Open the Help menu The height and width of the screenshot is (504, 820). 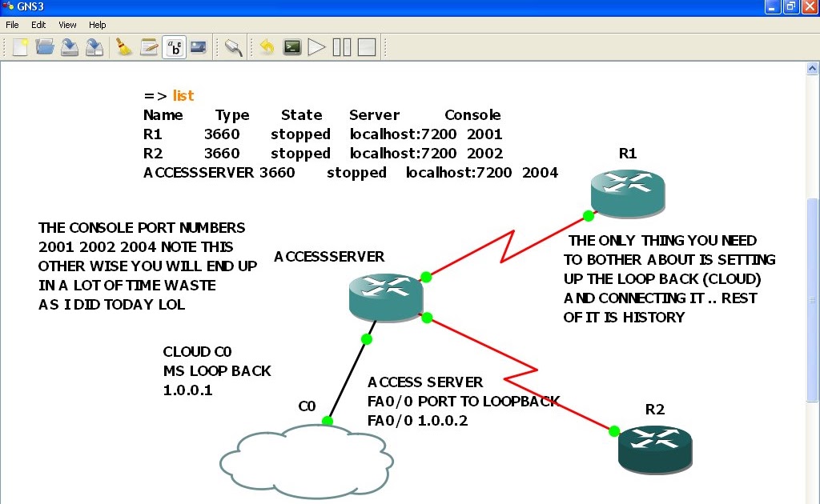(97, 24)
